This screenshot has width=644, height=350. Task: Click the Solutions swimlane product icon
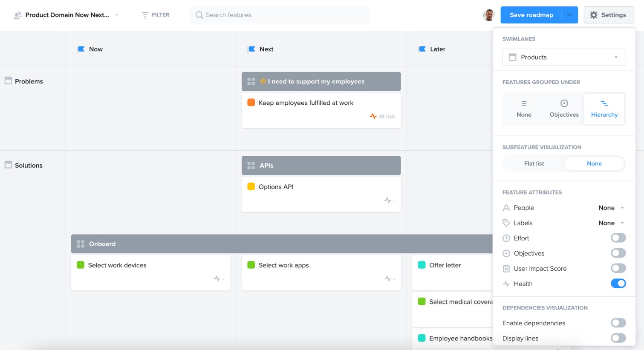click(x=8, y=165)
